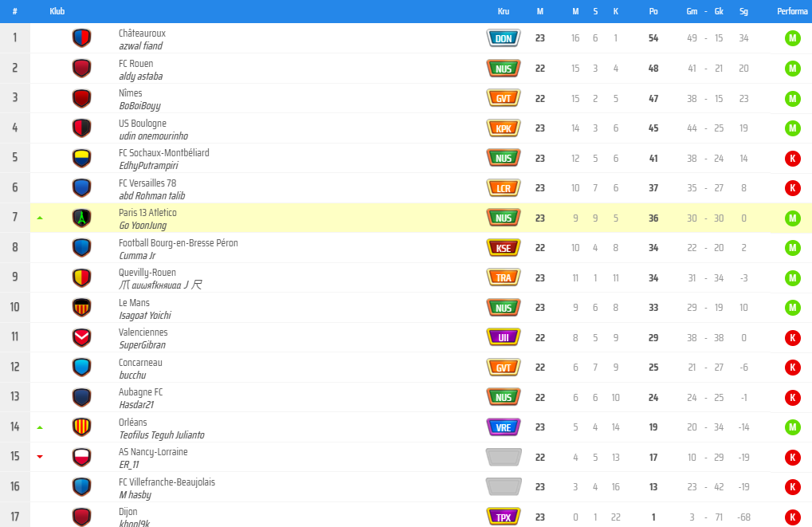812x527 pixels.
Task: Open the DON crew badge for Châteauroux
Action: [504, 38]
